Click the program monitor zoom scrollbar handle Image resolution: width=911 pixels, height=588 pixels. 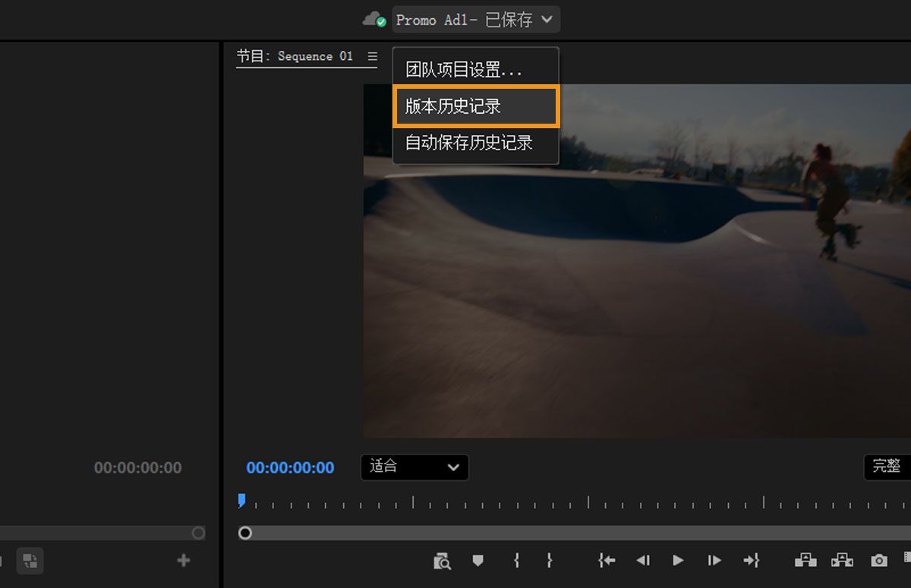pyautogui.click(x=245, y=533)
